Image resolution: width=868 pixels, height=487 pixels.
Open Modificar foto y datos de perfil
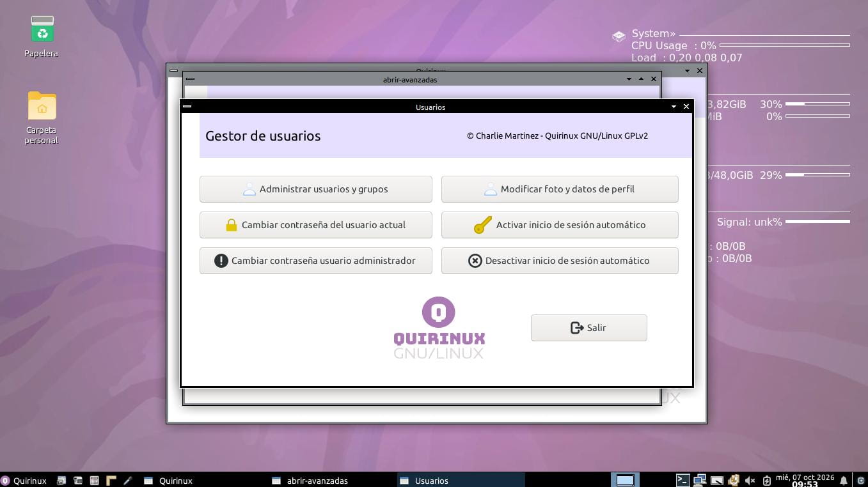tap(560, 189)
